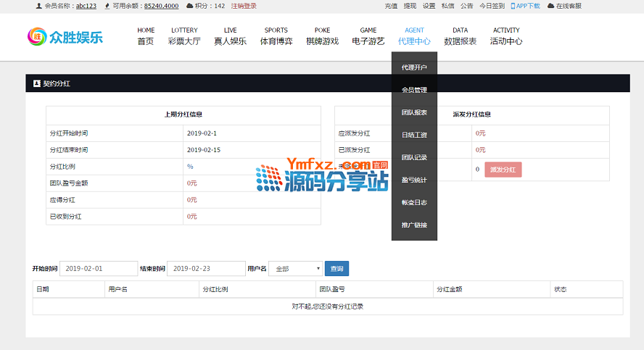Click the cloud icon beside 在线客服
The width and height of the screenshot is (644, 350).
pos(550,6)
